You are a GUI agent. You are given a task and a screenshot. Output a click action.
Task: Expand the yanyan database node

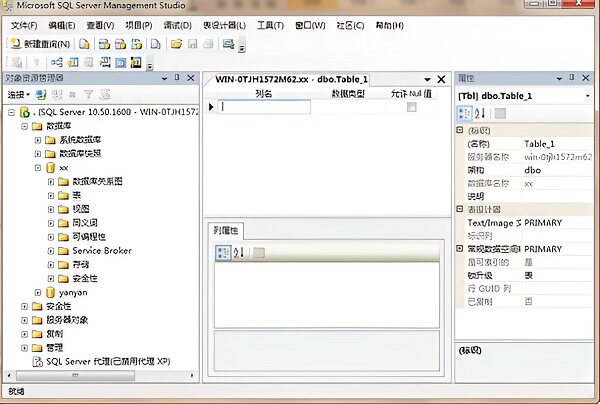click(x=38, y=293)
